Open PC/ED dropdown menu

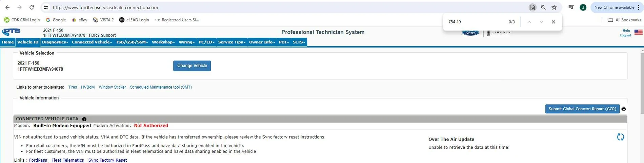click(206, 42)
